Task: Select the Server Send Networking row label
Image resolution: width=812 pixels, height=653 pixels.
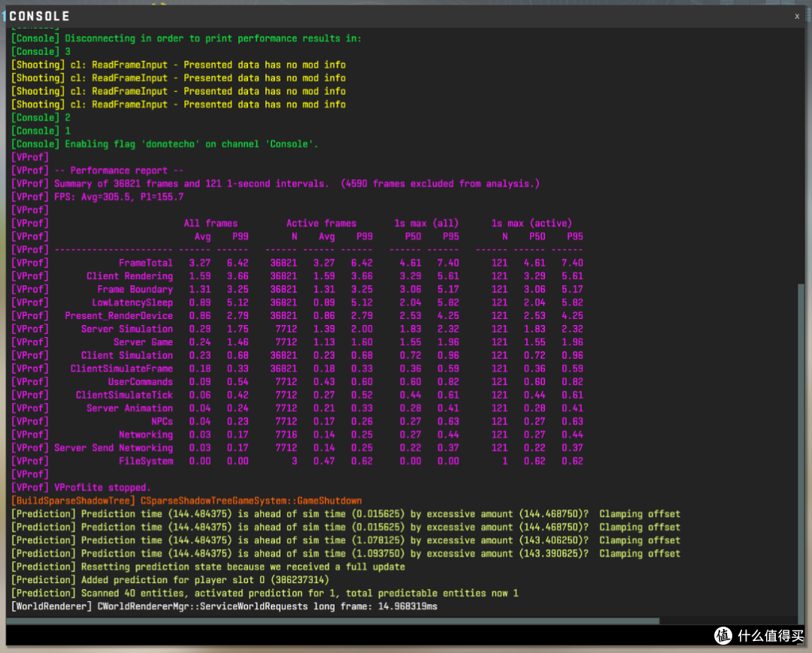Action: [x=114, y=448]
